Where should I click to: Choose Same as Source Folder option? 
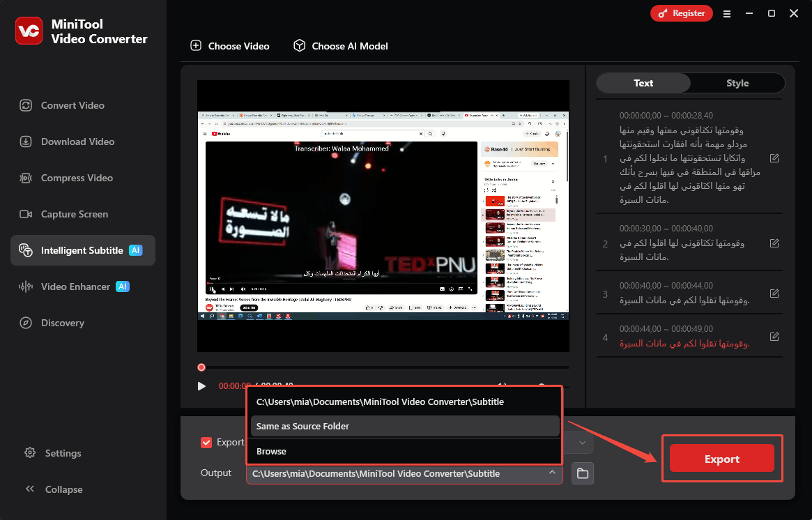point(404,427)
